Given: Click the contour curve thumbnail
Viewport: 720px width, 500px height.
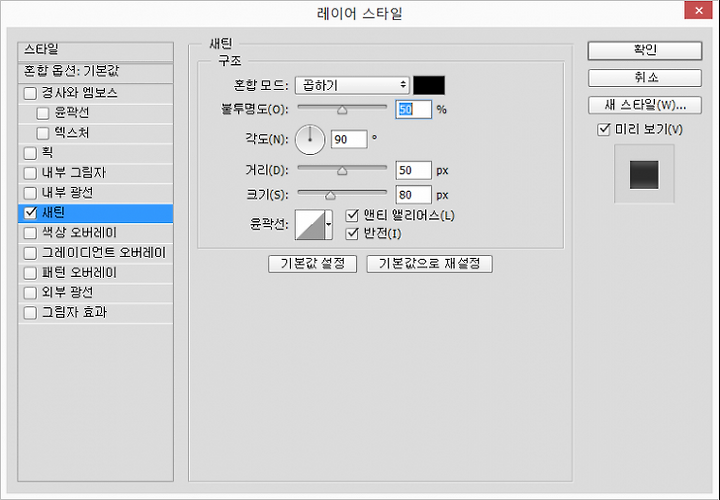Looking at the screenshot, I should click(x=310, y=225).
